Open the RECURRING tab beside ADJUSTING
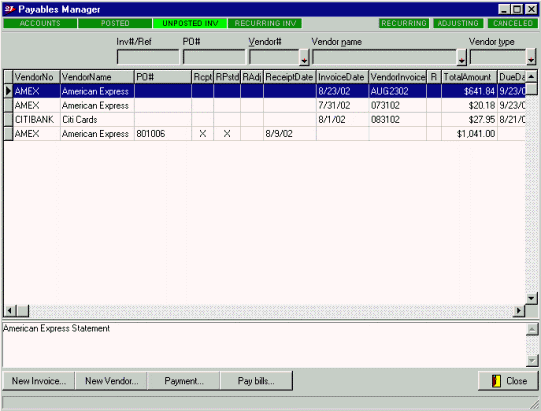This screenshot has width=541, height=411. point(404,23)
